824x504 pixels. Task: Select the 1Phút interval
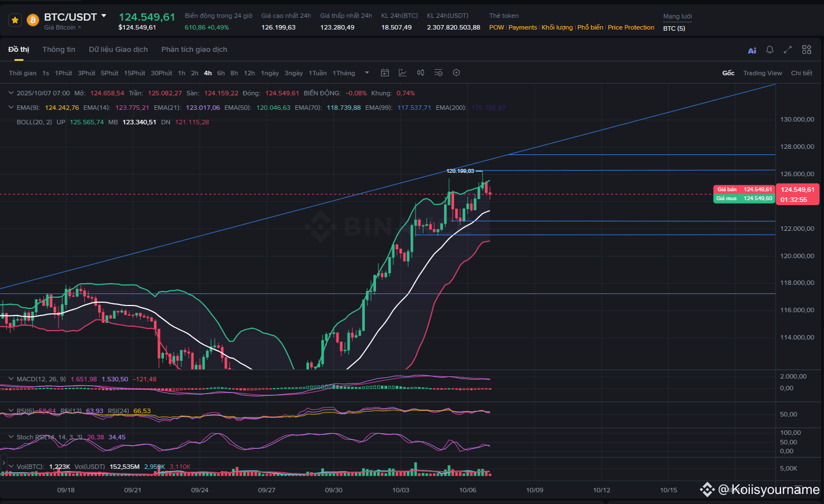(64, 73)
